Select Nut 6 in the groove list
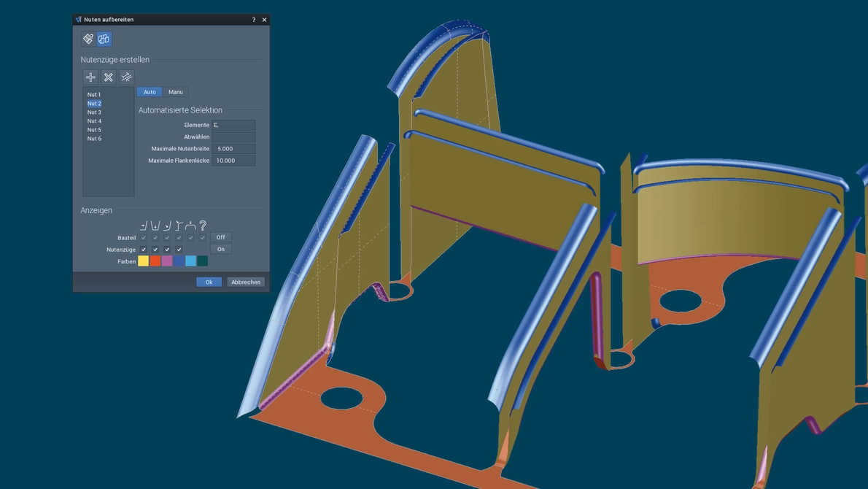Viewport: 868px width, 489px height. pos(94,139)
